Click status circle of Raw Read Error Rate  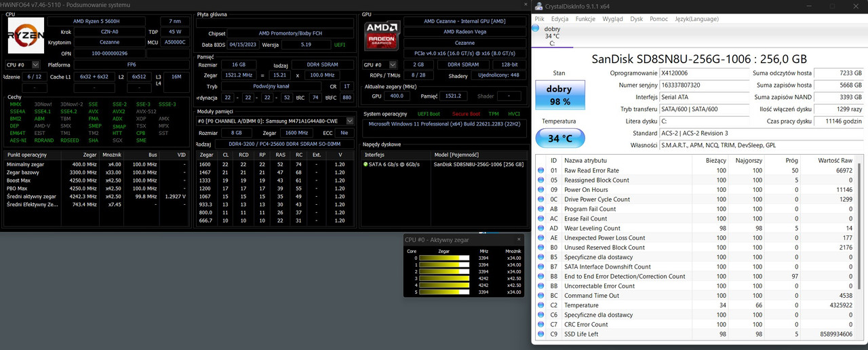[541, 171]
